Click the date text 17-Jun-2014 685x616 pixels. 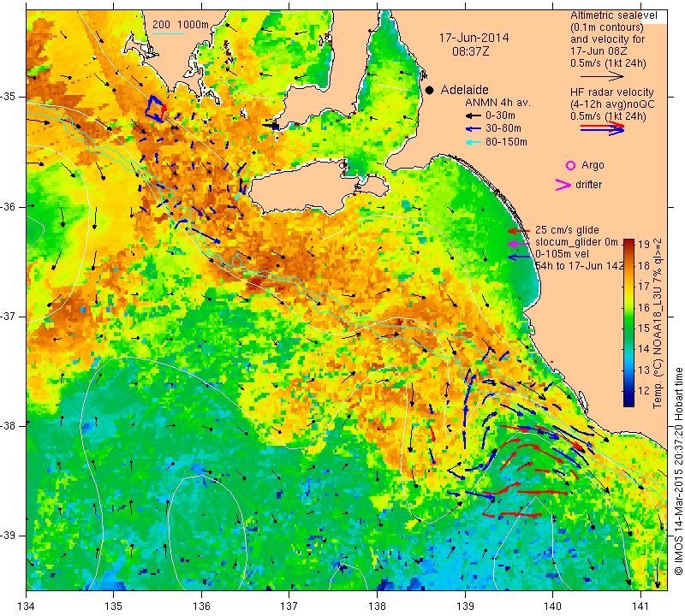[474, 38]
